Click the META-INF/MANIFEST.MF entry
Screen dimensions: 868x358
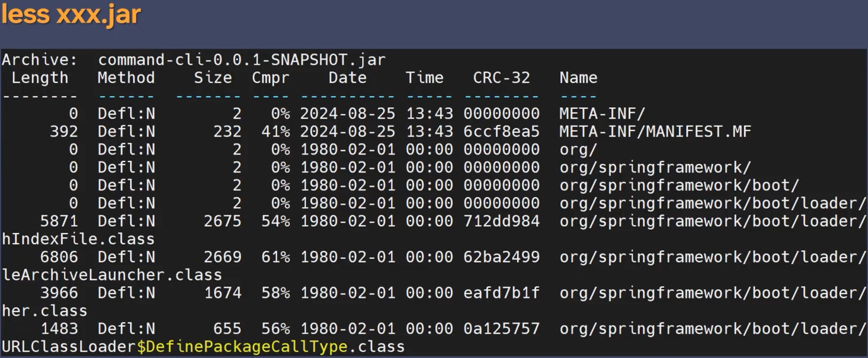tap(655, 132)
